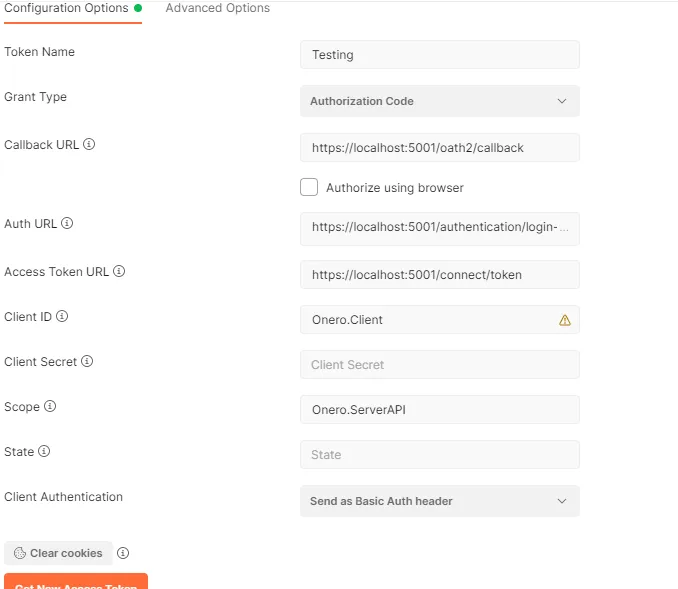Click into the Token Name field

(x=439, y=55)
